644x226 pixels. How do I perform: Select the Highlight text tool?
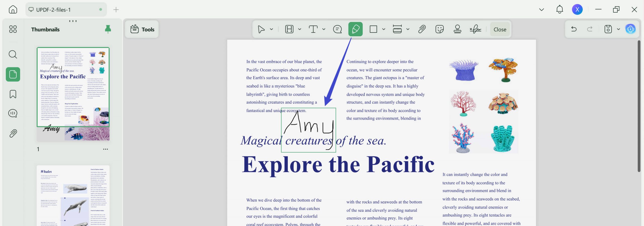click(289, 29)
